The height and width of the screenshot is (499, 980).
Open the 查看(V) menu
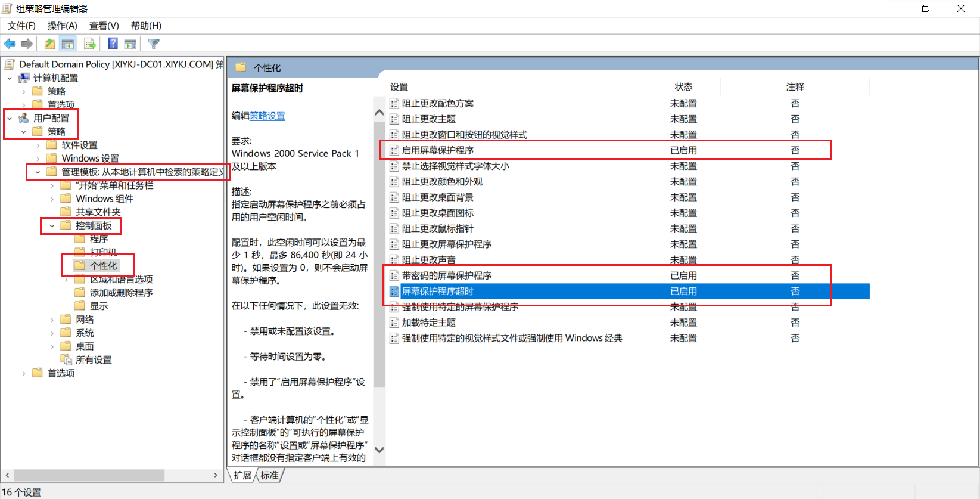tap(104, 26)
